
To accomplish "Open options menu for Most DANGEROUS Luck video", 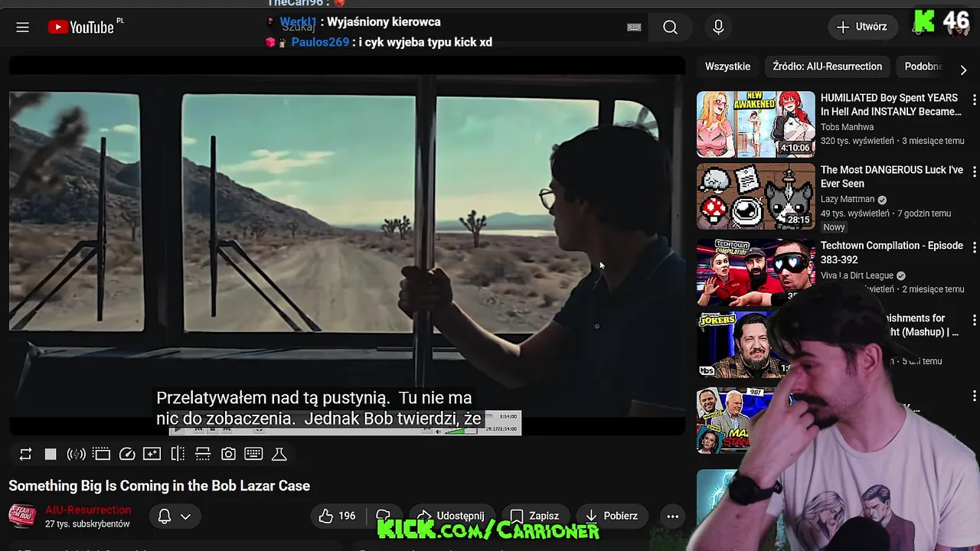I will pyautogui.click(x=974, y=171).
